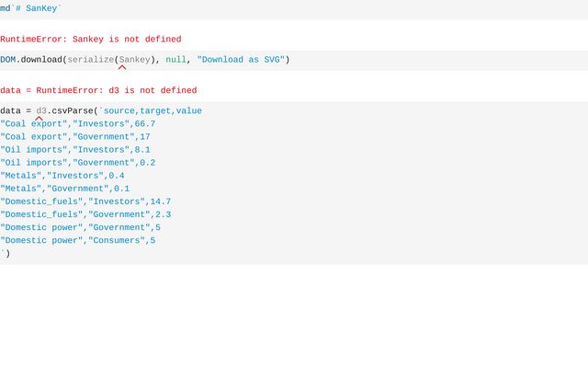The height and width of the screenshot is (368, 588).
Task: Click the Coal export Government 17 line
Action: [75, 137]
